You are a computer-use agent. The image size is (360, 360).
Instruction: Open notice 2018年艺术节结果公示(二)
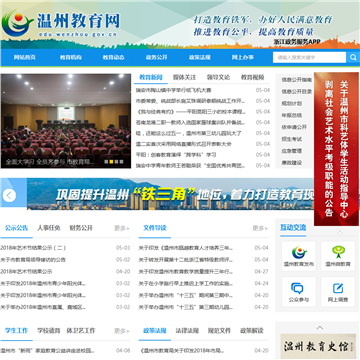pyautogui.click(x=33, y=248)
